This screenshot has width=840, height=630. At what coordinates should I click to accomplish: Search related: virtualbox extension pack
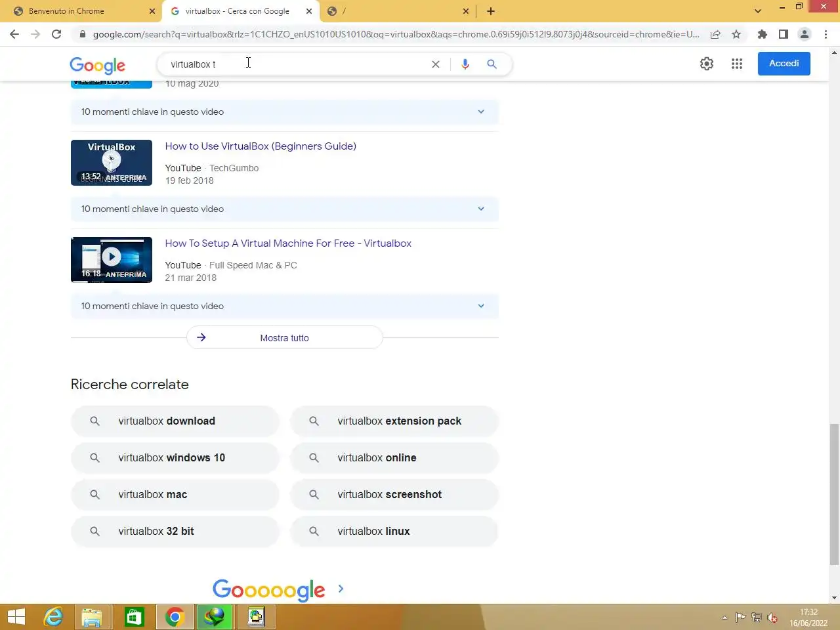click(x=394, y=421)
